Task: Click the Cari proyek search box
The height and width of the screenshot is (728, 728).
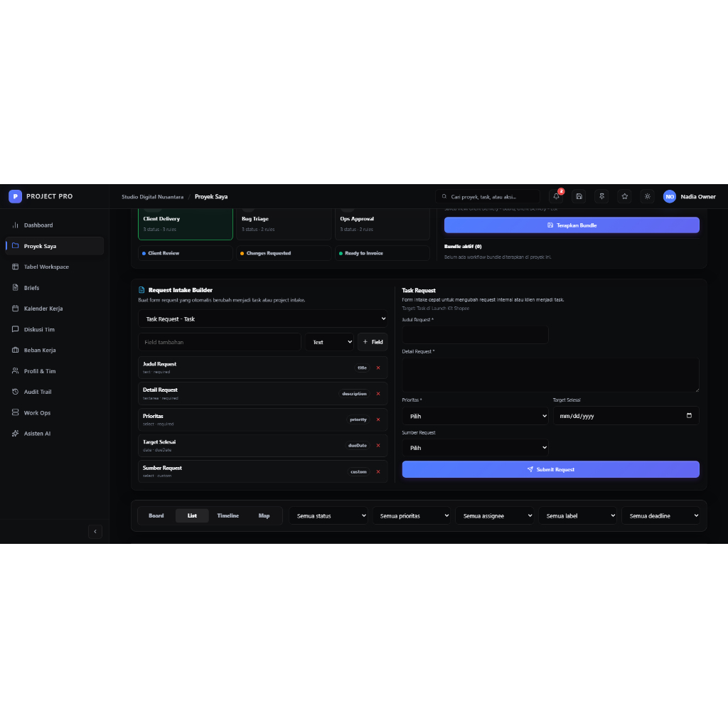Action: click(488, 196)
